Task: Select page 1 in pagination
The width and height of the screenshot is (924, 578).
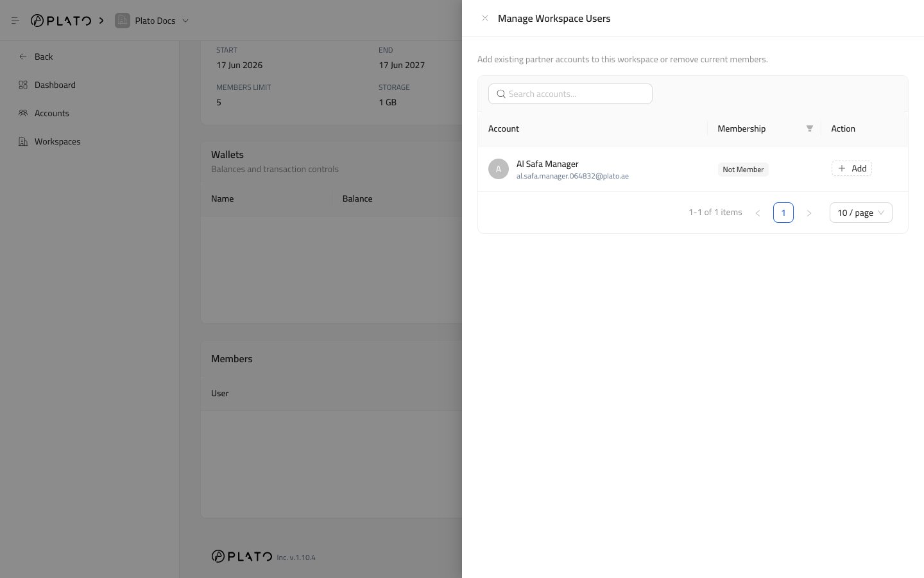Action: coord(783,213)
